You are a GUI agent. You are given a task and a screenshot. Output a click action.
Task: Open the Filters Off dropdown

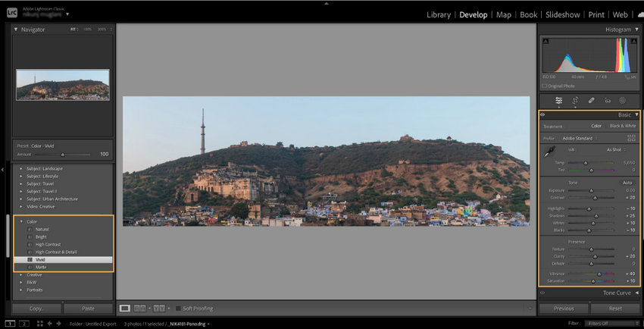[x=611, y=324]
